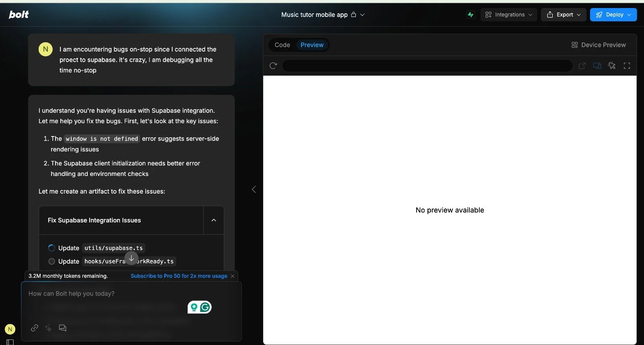Open preview in a new tab icon
The width and height of the screenshot is (644, 345).
tap(582, 66)
